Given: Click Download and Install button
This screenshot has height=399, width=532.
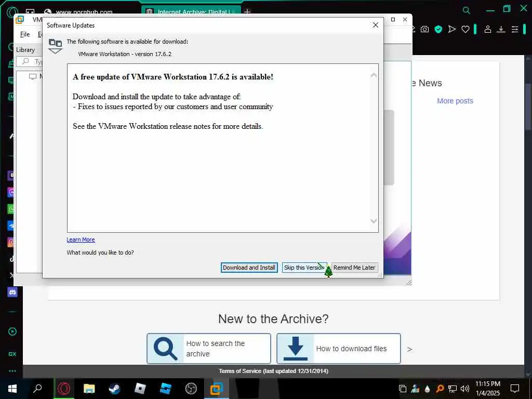Looking at the screenshot, I should click(249, 268).
